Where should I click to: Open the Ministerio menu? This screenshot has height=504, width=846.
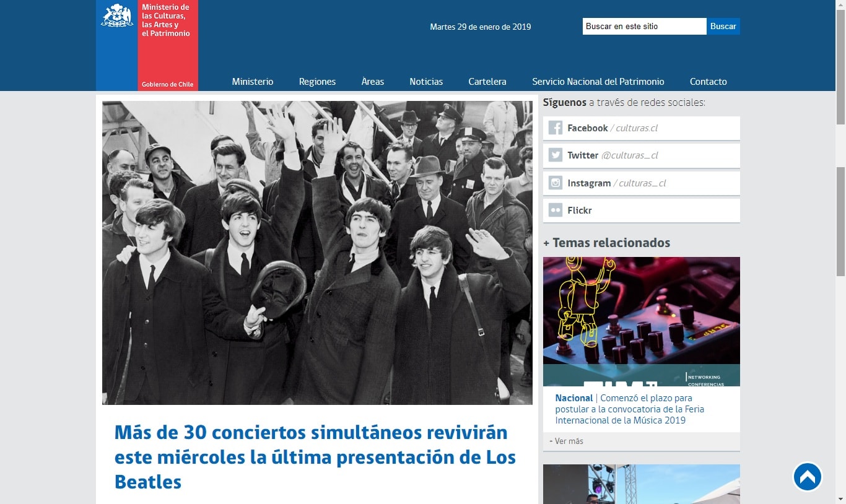click(253, 82)
